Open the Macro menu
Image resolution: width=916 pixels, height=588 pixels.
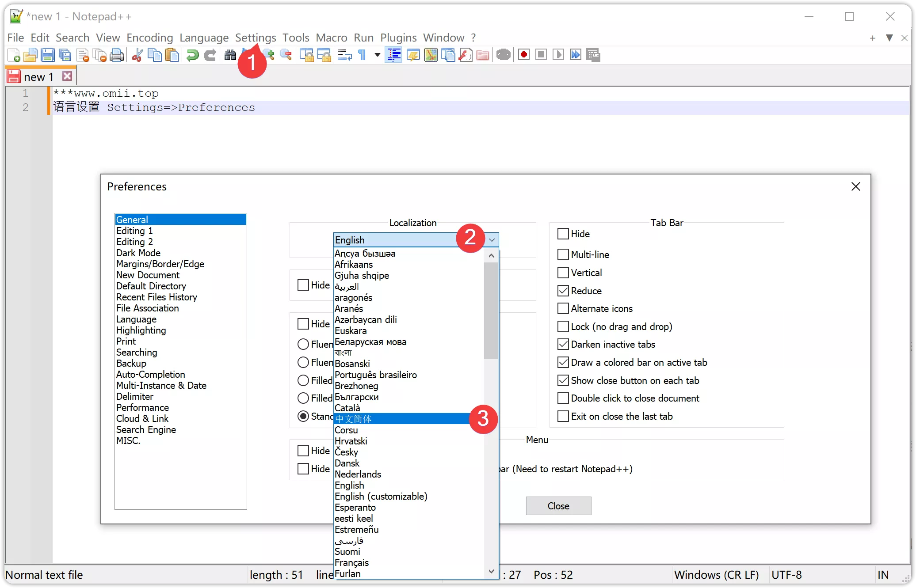point(332,38)
